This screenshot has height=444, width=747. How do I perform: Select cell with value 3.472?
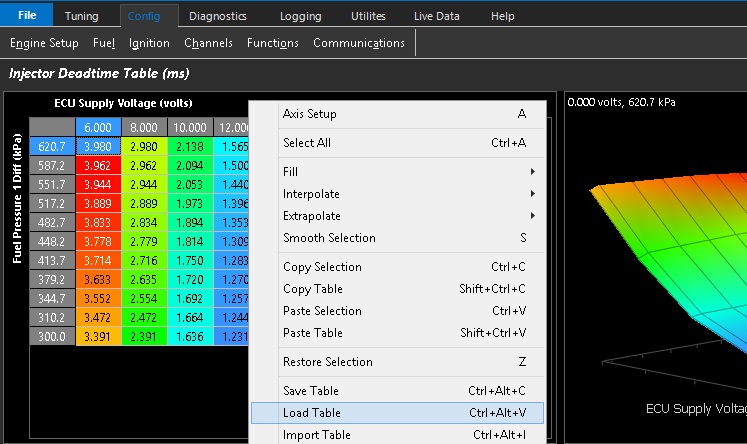[x=98, y=318]
